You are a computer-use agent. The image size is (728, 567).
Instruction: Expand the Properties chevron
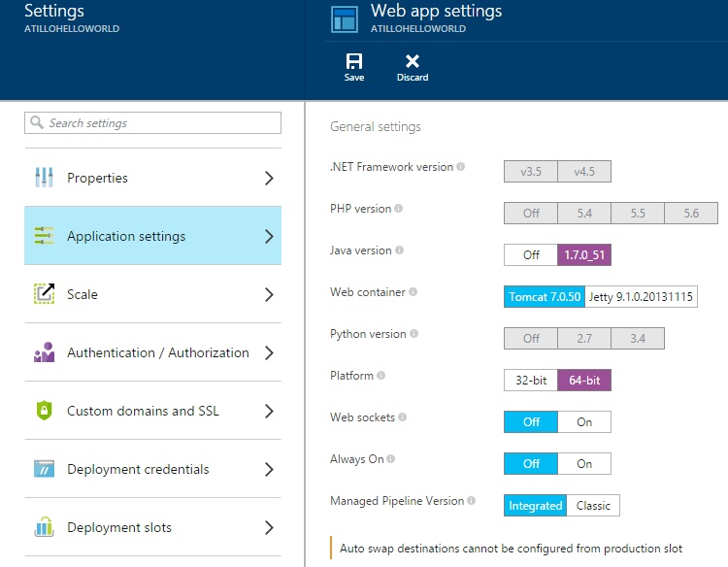coord(269,178)
